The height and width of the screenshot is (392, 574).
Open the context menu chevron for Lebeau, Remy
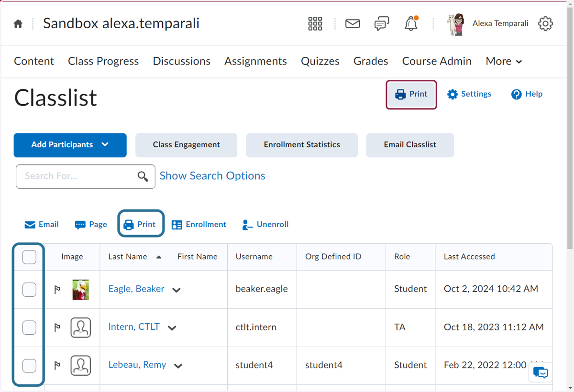pos(178,366)
